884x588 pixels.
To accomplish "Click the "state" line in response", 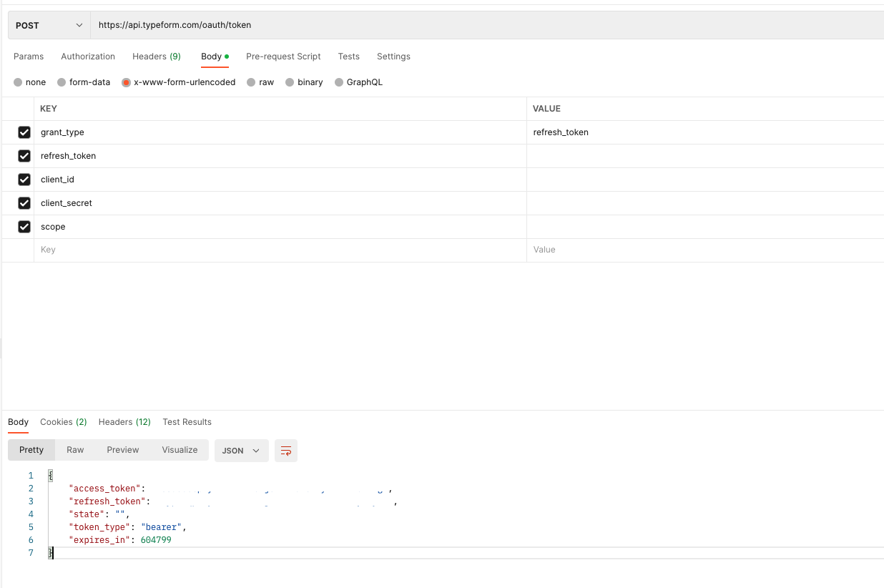I will 99,514.
